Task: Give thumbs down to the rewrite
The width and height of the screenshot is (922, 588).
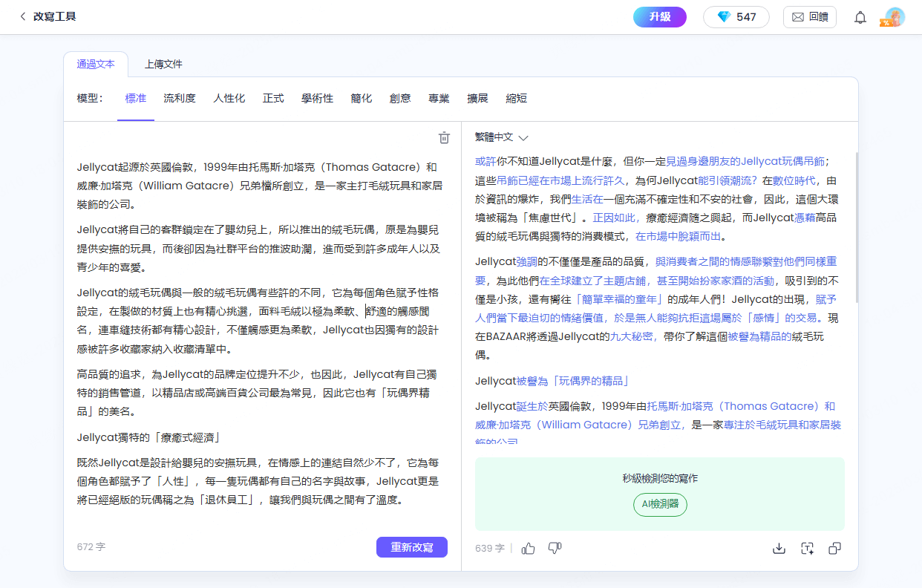Action: [x=555, y=548]
